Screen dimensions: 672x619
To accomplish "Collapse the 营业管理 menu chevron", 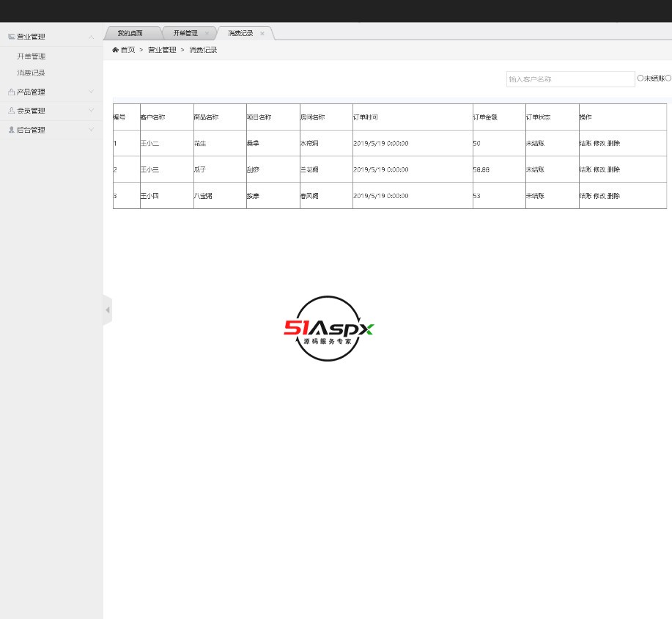I will coord(92,37).
